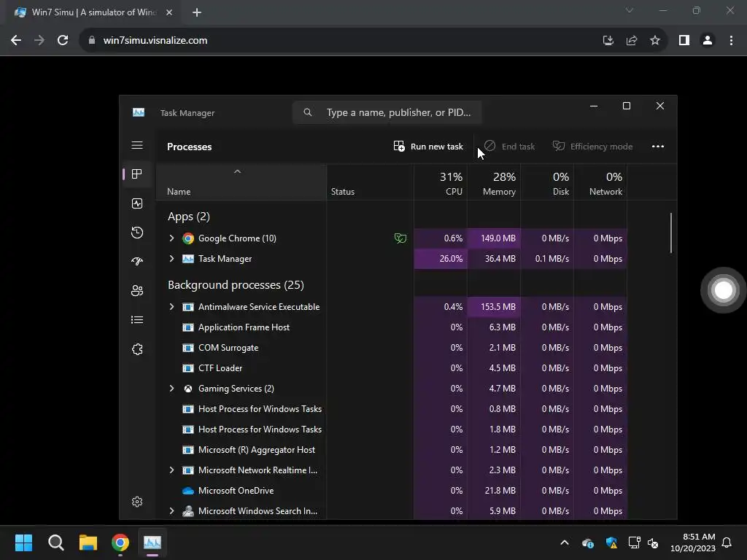
Task: Click the process search input field
Action: click(x=387, y=112)
